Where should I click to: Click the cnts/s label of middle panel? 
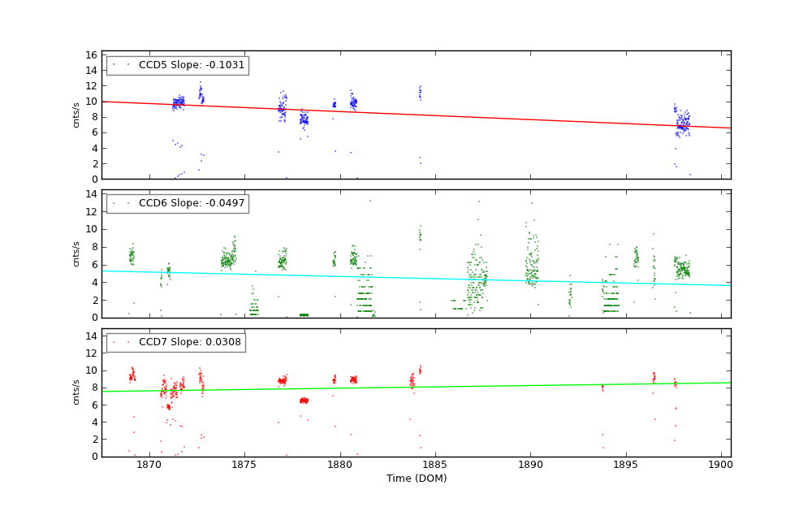tap(76, 253)
